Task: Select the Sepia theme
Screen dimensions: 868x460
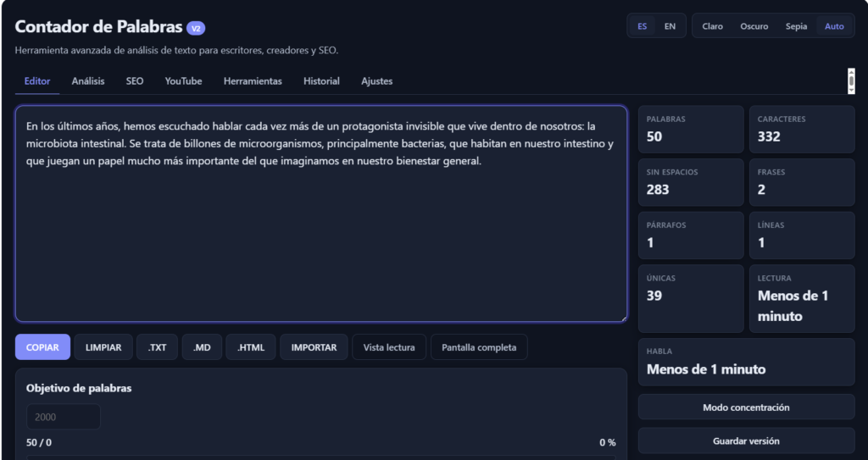Action: pos(796,26)
